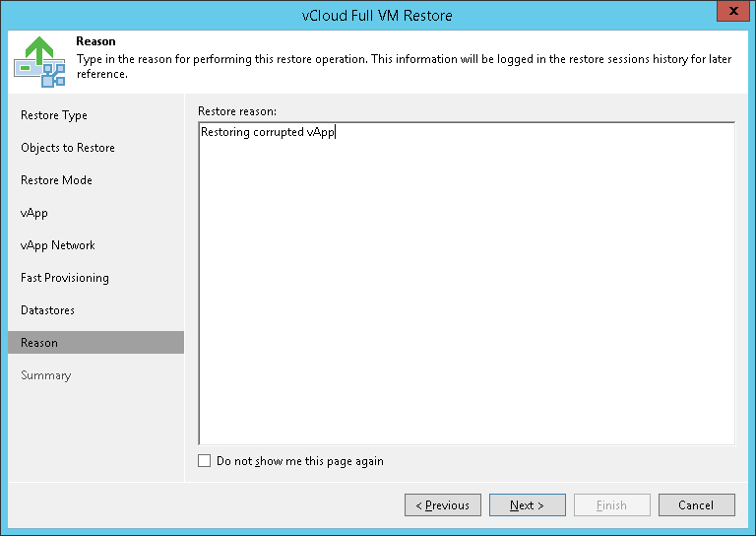This screenshot has width=756, height=536.
Task: Enable 'Do not show me this page again'
Action: tap(205, 461)
